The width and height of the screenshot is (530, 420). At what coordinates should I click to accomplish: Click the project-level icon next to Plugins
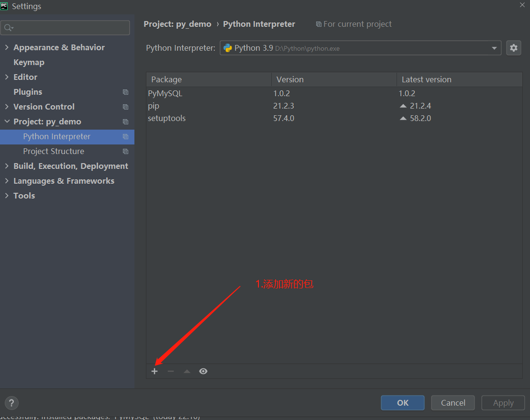pos(125,92)
